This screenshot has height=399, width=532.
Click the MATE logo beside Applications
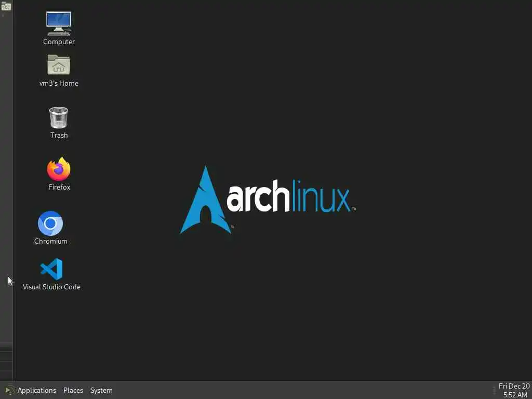click(9, 390)
